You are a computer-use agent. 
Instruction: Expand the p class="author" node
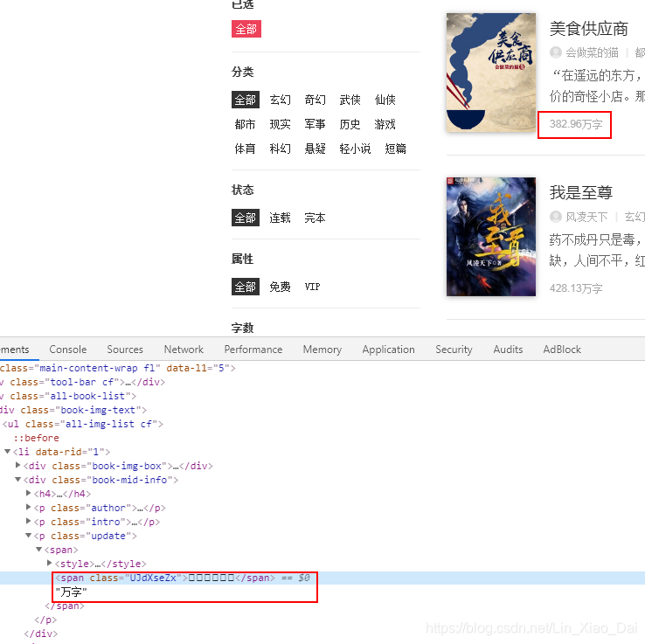coord(28,507)
